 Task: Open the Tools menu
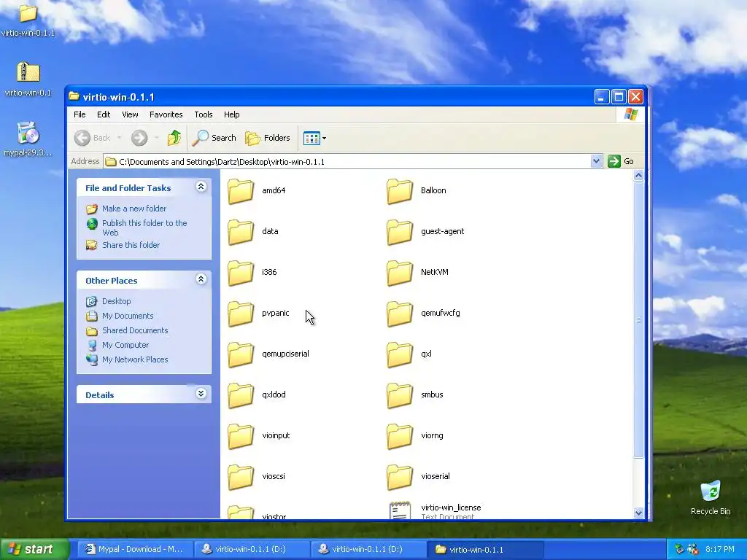204,114
